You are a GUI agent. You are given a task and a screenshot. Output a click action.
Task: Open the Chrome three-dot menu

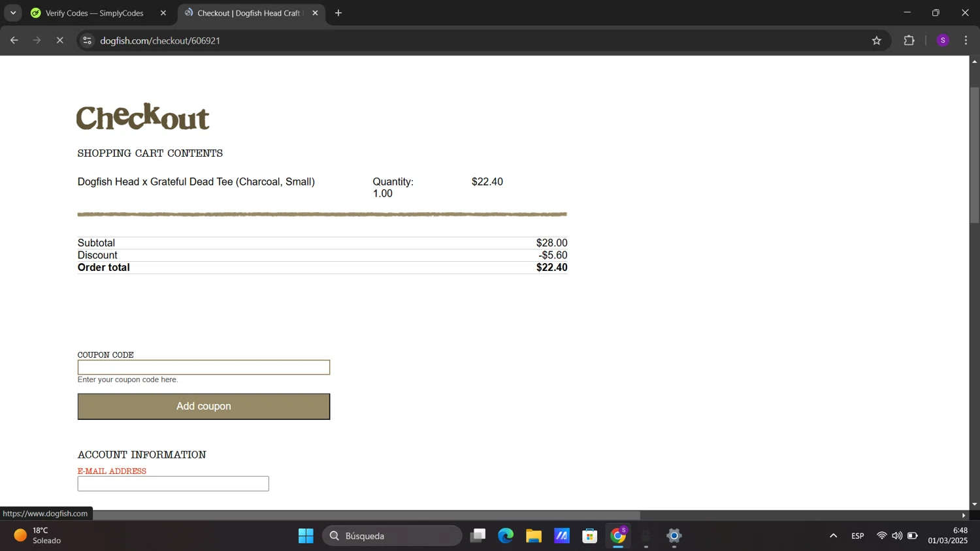966,40
